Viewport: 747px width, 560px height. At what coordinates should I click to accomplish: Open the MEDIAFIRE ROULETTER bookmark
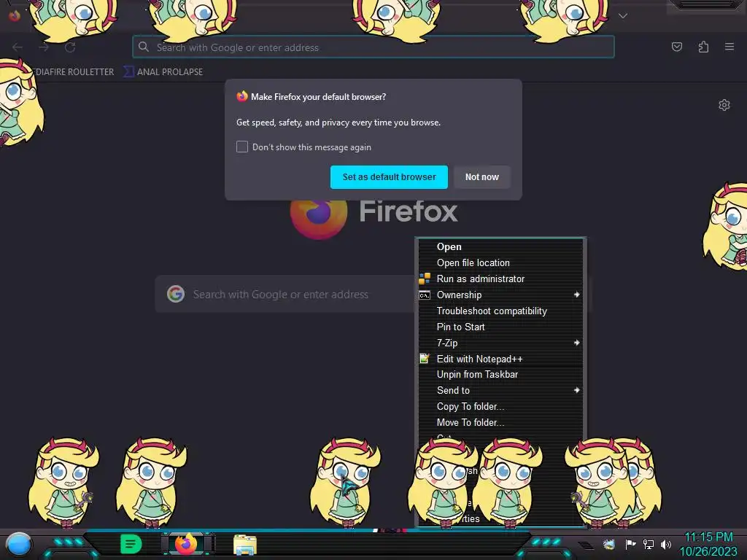point(74,72)
